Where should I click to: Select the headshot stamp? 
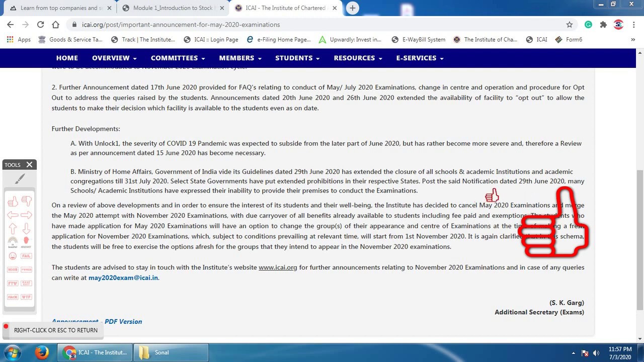27,242
